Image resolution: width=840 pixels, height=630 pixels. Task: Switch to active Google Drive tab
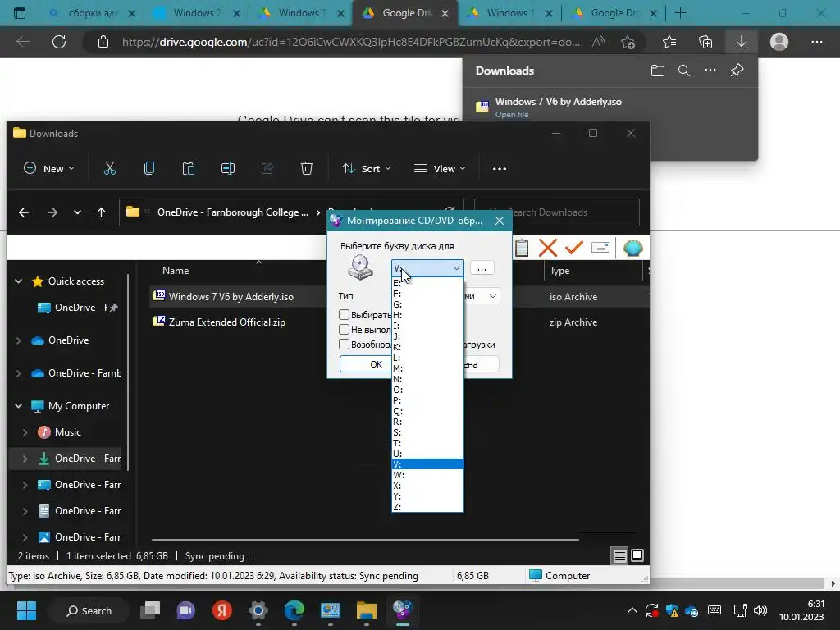pos(405,13)
